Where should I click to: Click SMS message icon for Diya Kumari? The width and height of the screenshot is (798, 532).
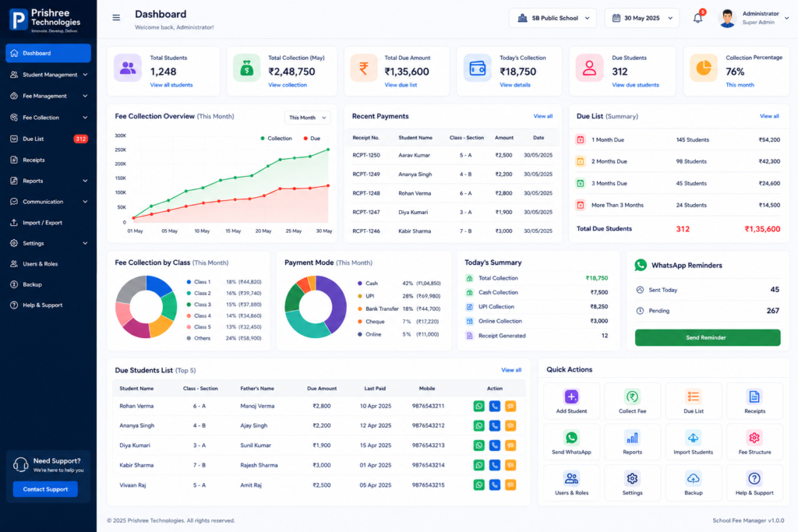pyautogui.click(x=510, y=446)
